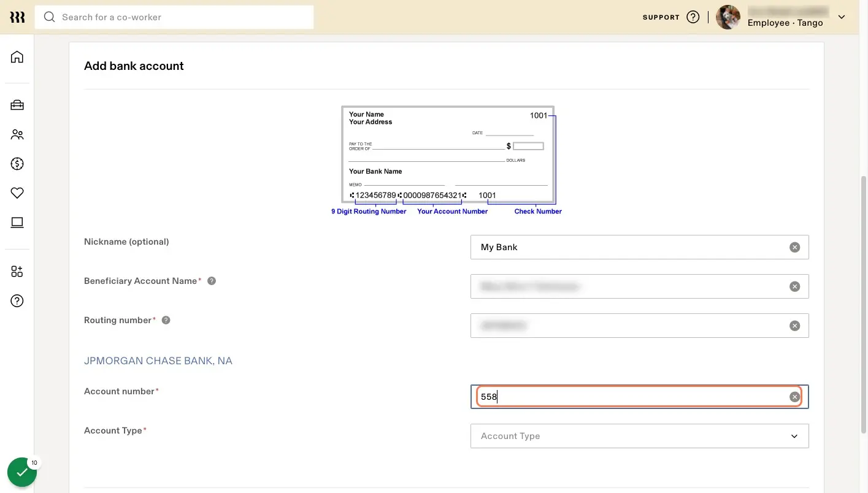Open the Apps grid-plus sidebar icon
The height and width of the screenshot is (493, 868).
coord(17,272)
